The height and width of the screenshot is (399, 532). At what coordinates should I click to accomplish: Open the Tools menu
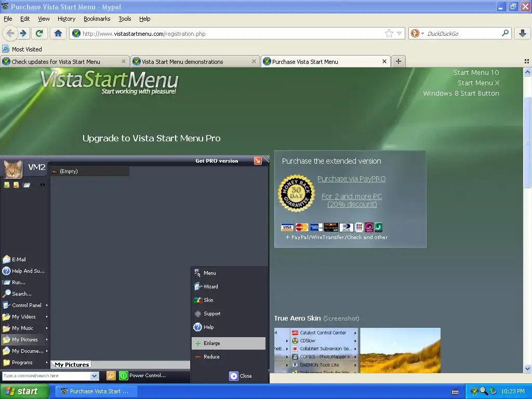(125, 19)
